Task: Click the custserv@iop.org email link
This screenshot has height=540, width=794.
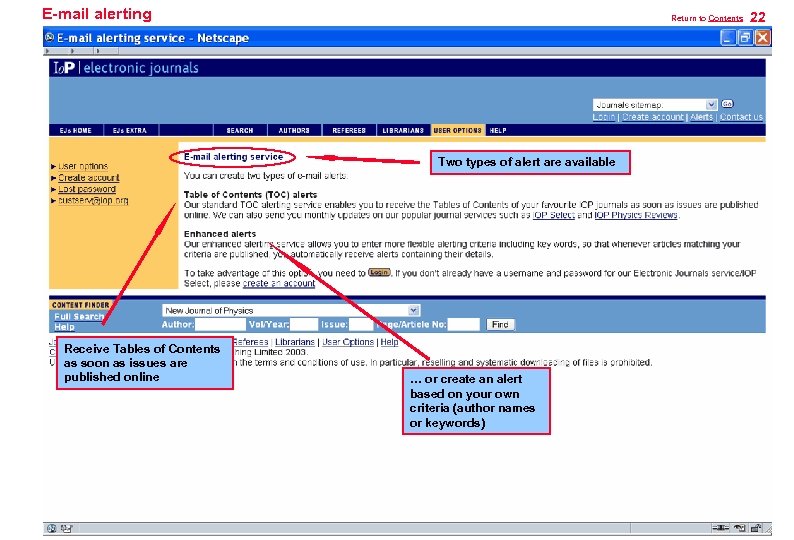Action: [93, 201]
